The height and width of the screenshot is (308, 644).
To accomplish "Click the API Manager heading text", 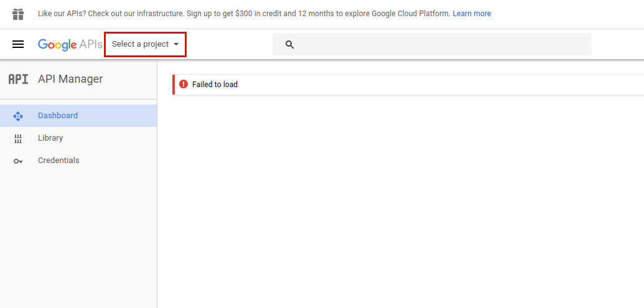I will pyautogui.click(x=70, y=79).
